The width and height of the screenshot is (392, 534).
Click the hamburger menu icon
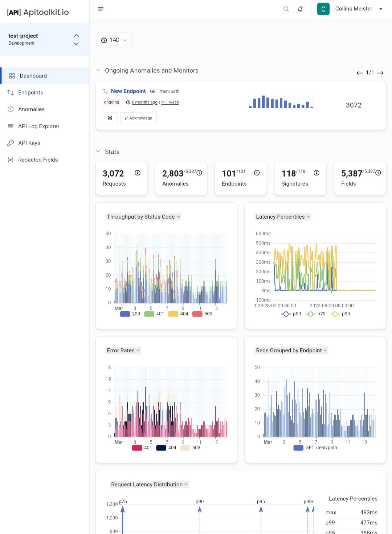pos(101,9)
